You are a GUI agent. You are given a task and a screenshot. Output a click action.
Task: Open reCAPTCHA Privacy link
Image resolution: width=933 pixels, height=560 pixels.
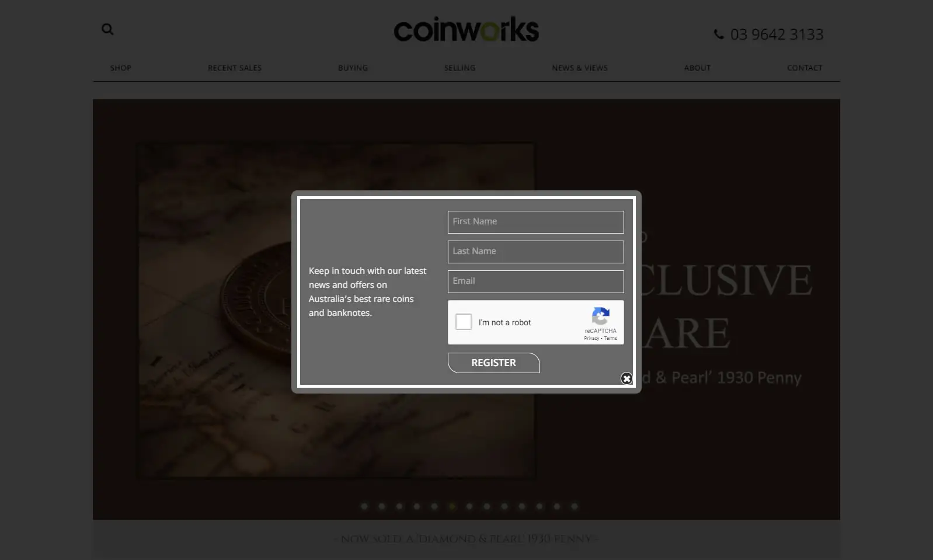click(591, 339)
